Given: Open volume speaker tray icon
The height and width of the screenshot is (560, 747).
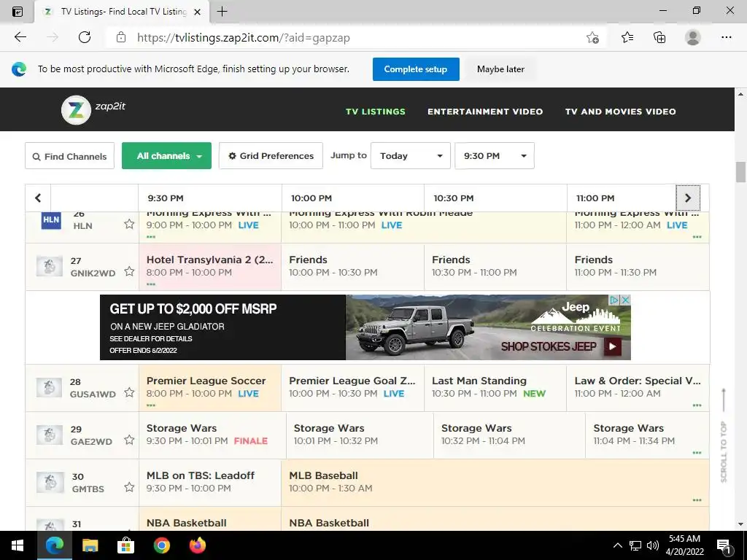Looking at the screenshot, I should 653,545.
